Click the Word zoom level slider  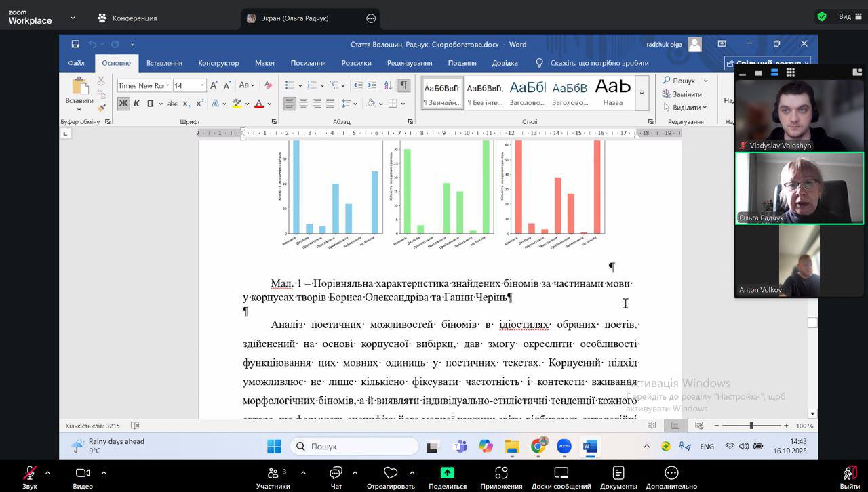coord(751,426)
